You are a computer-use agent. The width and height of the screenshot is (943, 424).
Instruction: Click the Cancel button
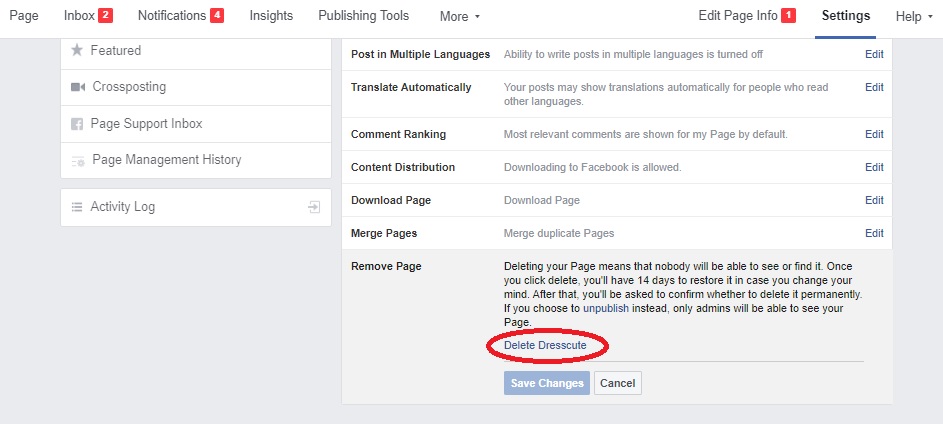pos(618,383)
